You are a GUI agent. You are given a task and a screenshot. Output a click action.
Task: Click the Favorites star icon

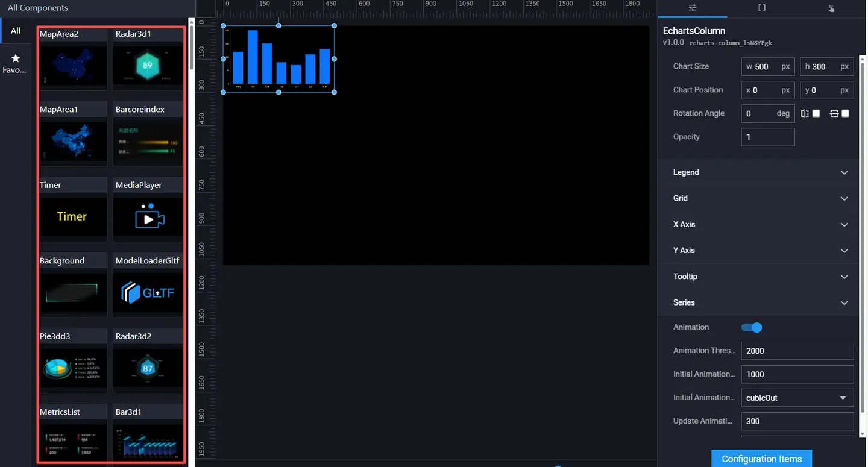point(16,58)
